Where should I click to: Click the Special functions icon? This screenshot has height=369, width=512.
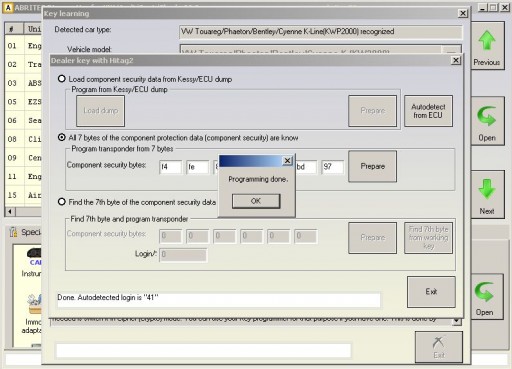13,232
